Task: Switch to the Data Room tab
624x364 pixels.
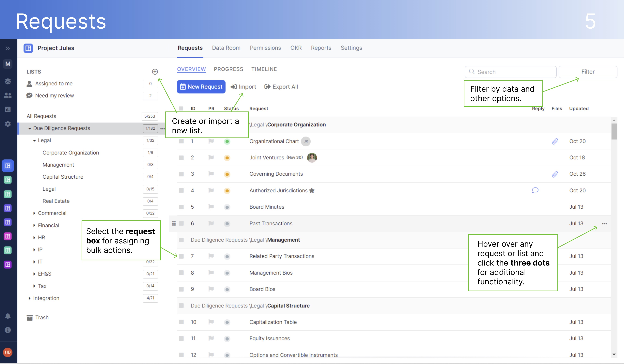Action: 226,48
